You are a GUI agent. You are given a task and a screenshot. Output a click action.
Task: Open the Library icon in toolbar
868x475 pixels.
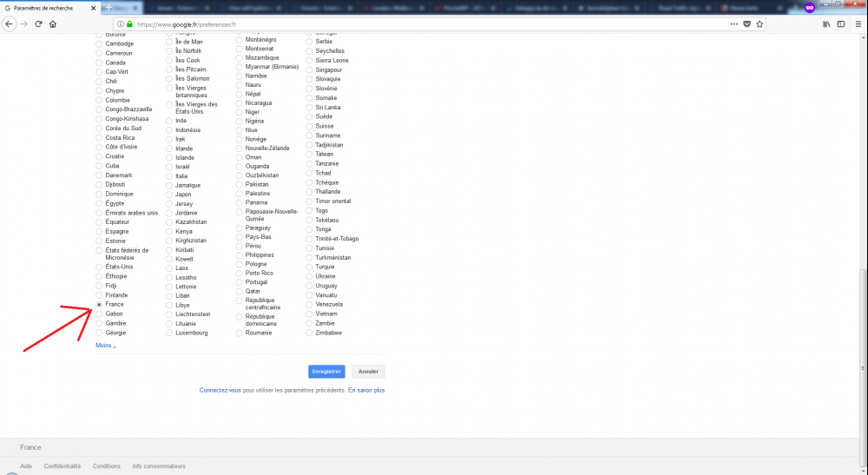click(826, 23)
